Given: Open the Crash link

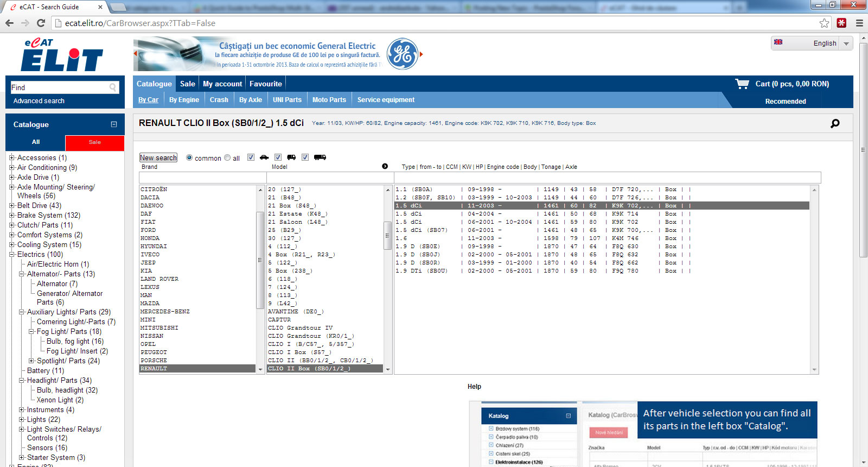Looking at the screenshot, I should point(219,100).
